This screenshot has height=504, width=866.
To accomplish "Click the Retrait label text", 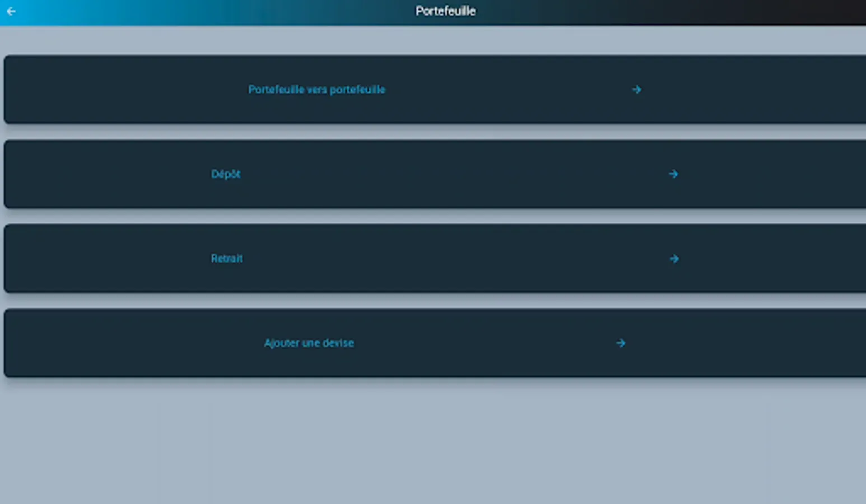I will point(227,259).
